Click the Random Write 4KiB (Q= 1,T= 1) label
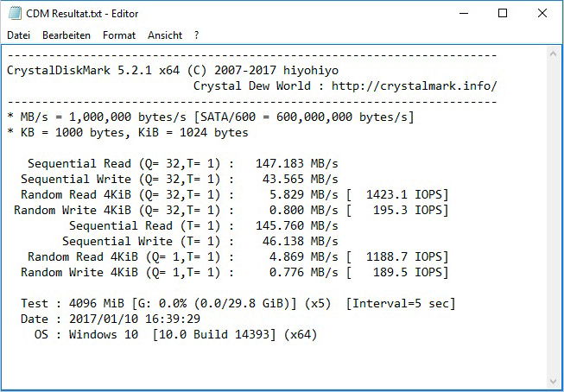The image size is (564, 392). pos(121,272)
